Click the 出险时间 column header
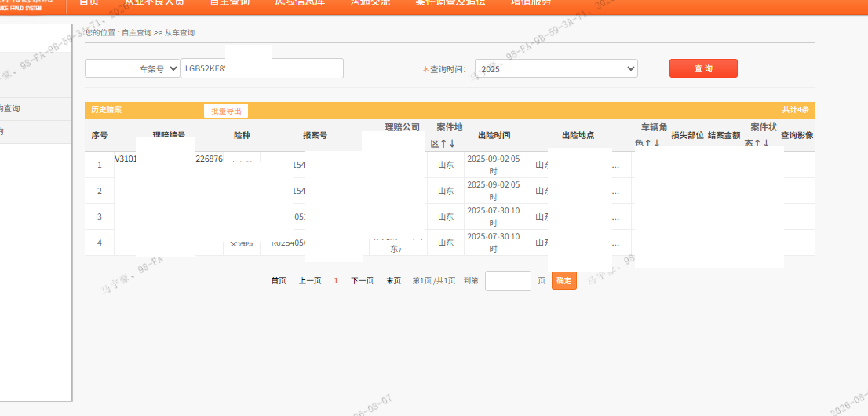 click(x=494, y=136)
